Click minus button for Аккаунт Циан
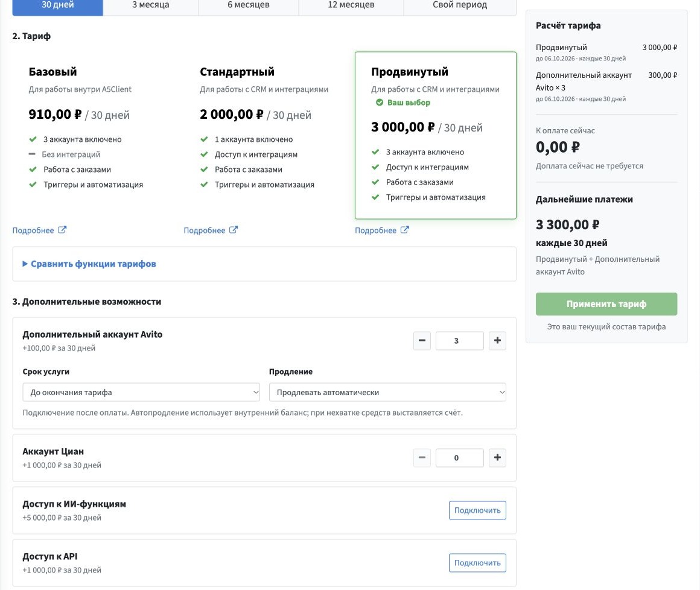The width and height of the screenshot is (700, 590). coord(422,457)
